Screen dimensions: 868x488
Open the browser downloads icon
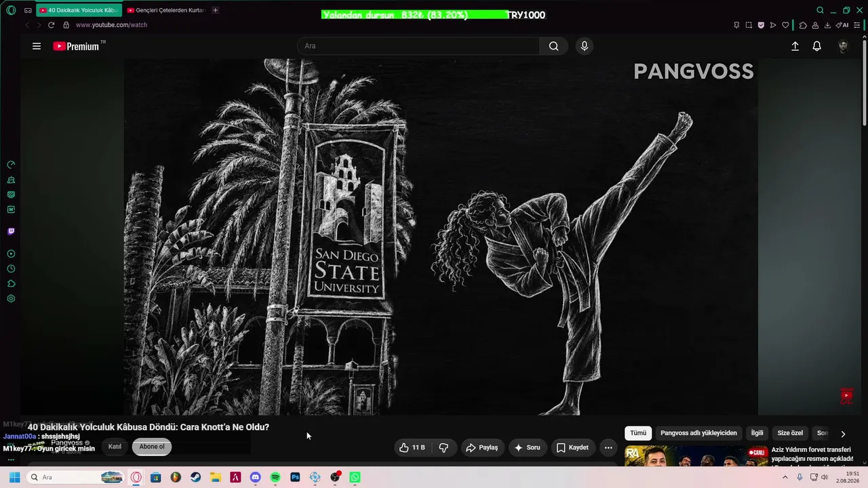(827, 25)
